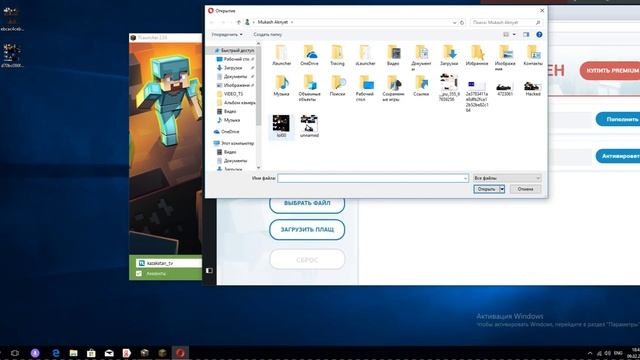Image resolution: width=640 pixels, height=360 pixels.
Task: Toggle the preview pane icon
Action: tap(526, 35)
